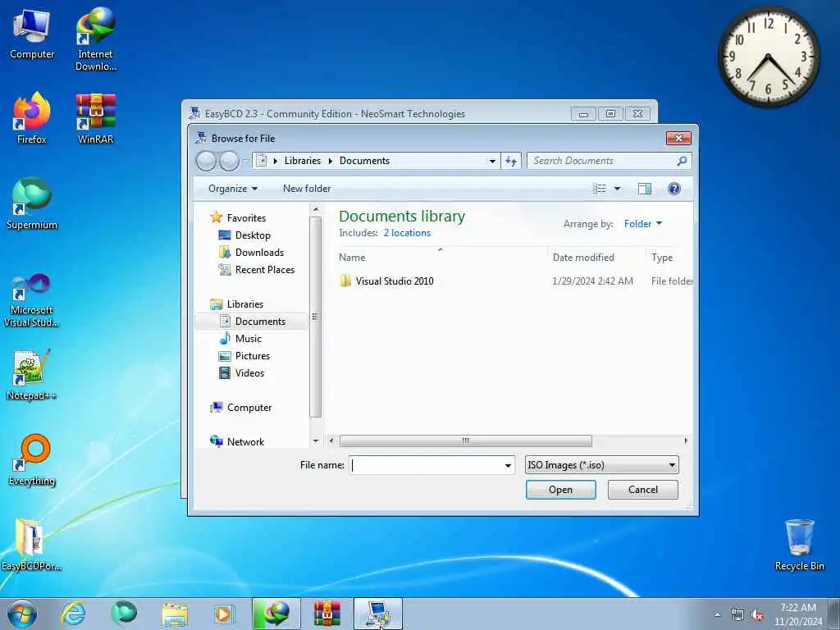Sort by Name column header
This screenshot has width=840, height=630.
point(352,258)
